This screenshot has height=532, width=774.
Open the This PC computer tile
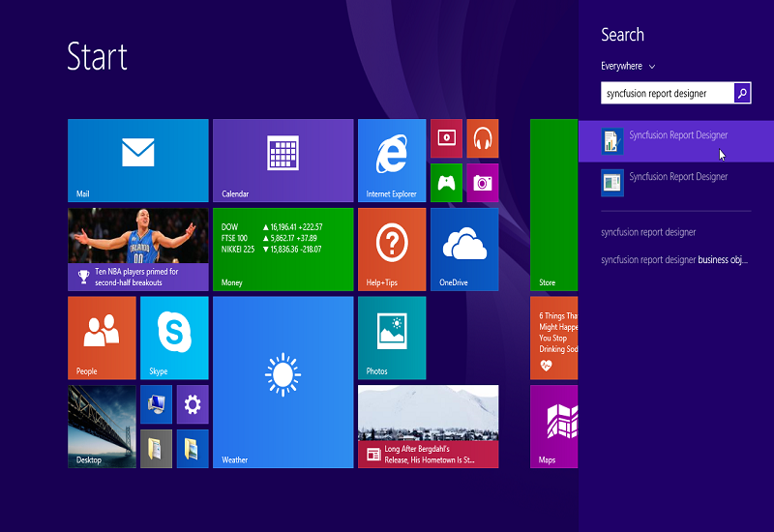point(156,404)
